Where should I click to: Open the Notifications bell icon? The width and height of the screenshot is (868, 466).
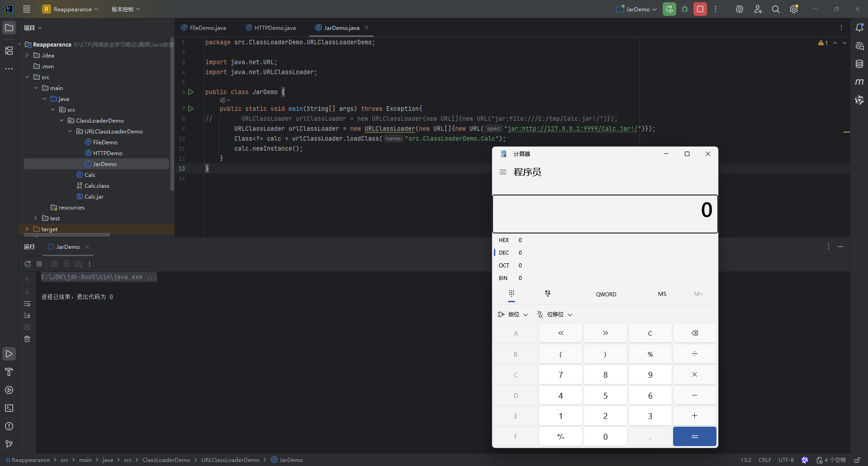pos(859,28)
